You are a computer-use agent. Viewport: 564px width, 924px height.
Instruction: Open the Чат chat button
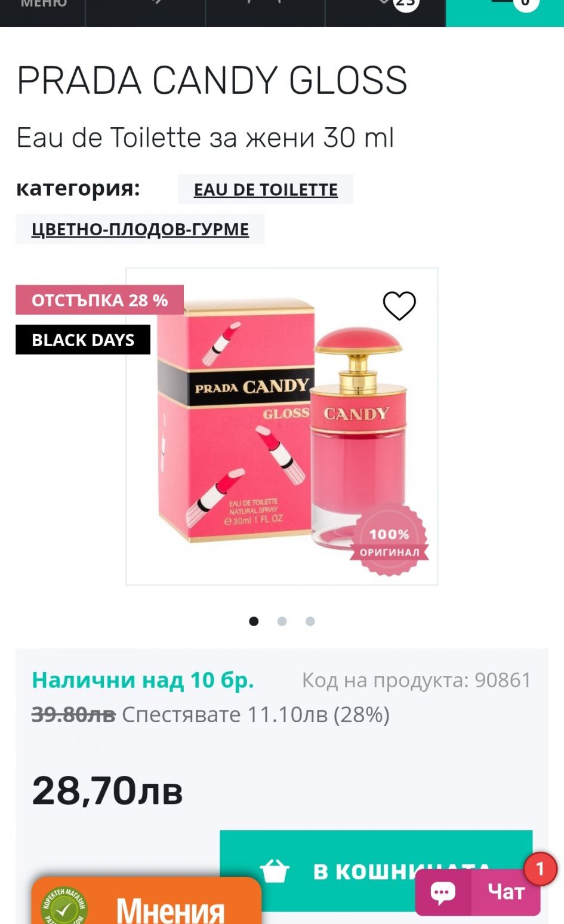(x=478, y=892)
